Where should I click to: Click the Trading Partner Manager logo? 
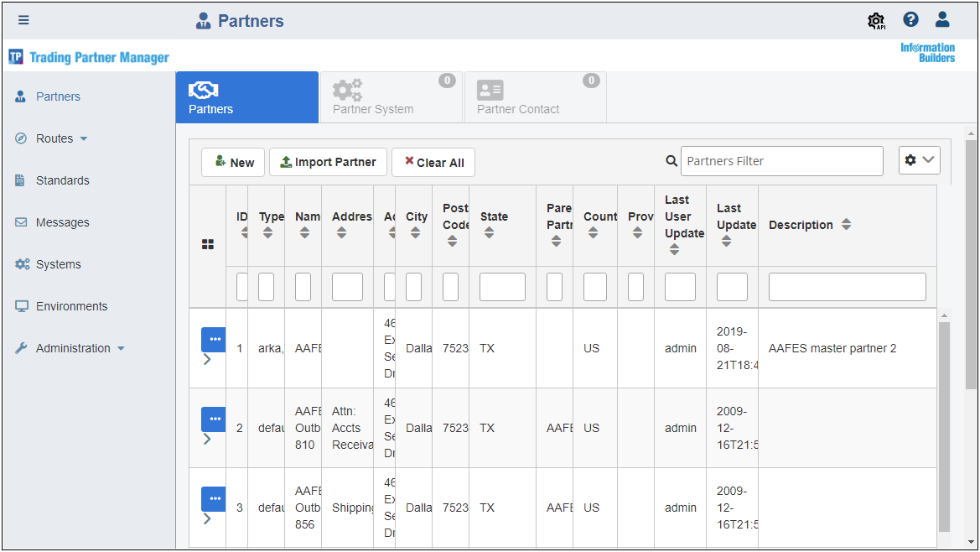pyautogui.click(x=89, y=58)
